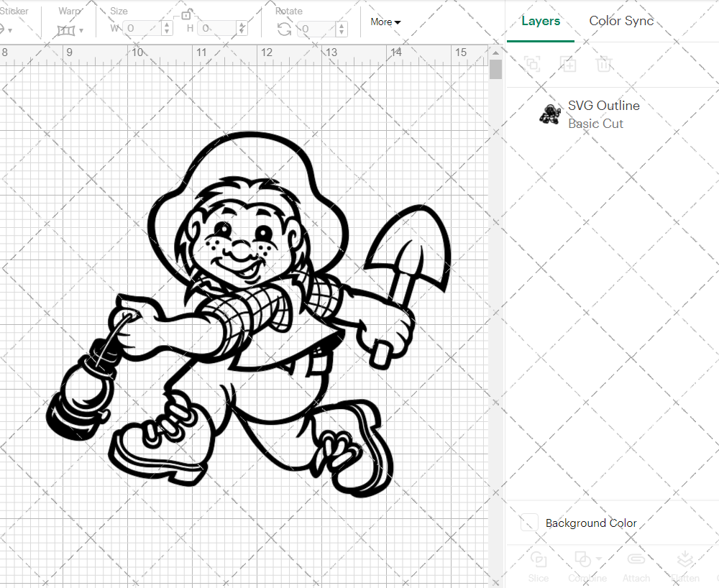Delete layer using the trash icon
The image size is (719, 588).
605,64
